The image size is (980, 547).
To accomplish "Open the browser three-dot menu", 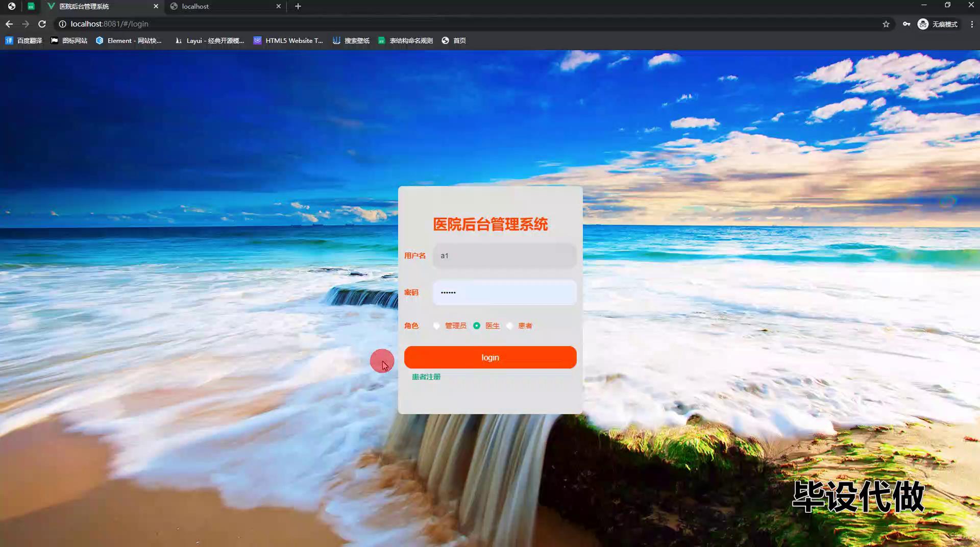I will (x=971, y=24).
